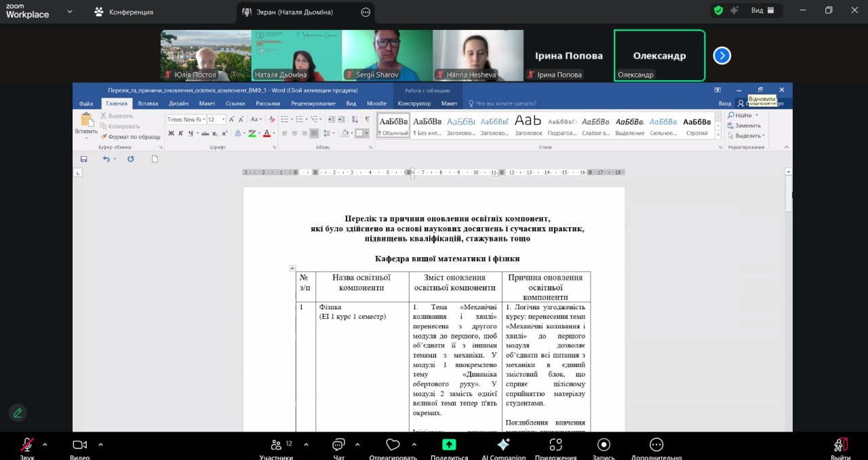The height and width of the screenshot is (460, 868).
Task: Click the red font color swatch
Action: [267, 134]
